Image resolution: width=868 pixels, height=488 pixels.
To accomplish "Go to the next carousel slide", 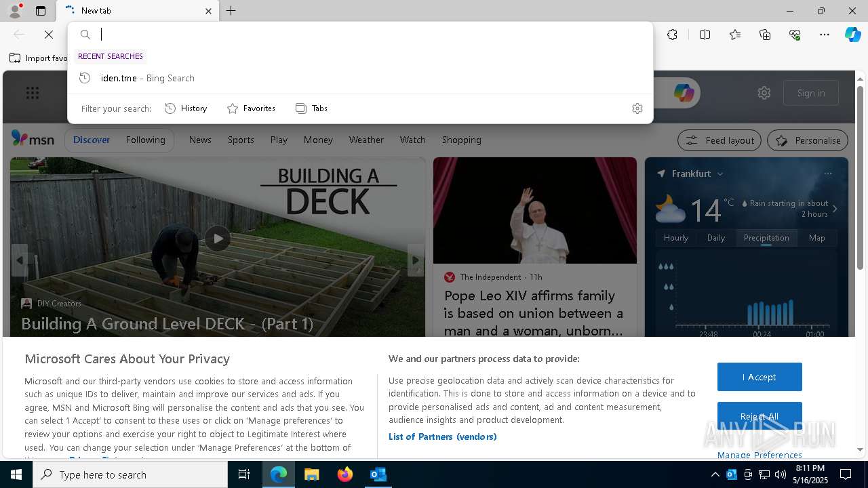I will click(416, 260).
